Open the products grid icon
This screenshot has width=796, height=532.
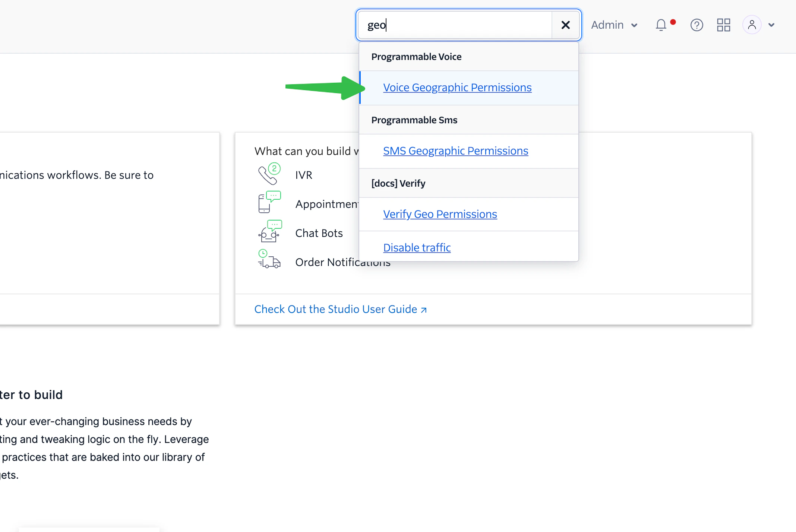click(723, 25)
